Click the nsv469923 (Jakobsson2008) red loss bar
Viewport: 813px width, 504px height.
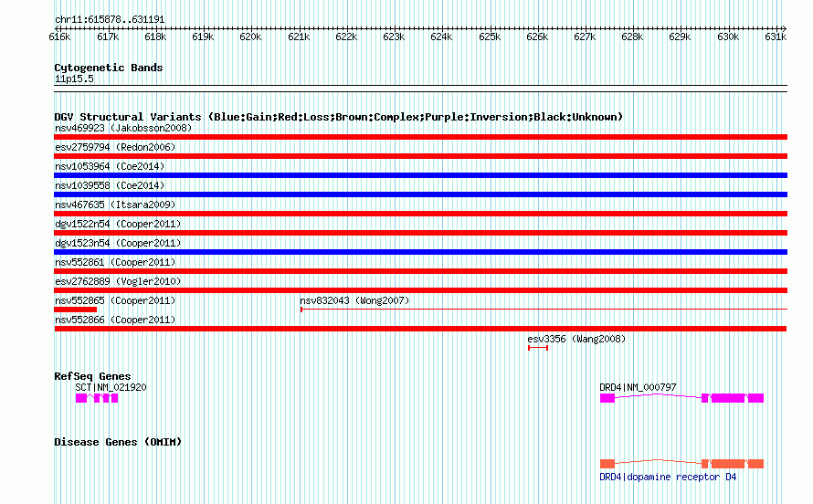(x=420, y=137)
